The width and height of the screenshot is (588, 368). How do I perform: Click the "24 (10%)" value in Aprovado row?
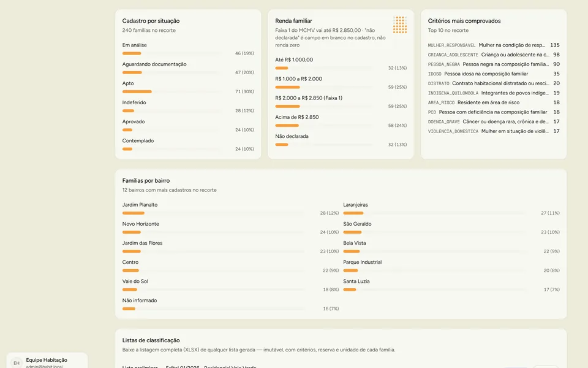pyautogui.click(x=244, y=130)
